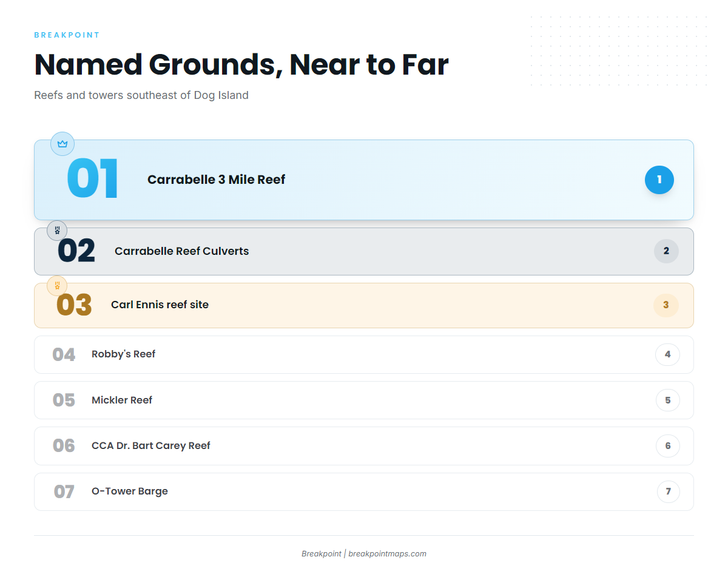The width and height of the screenshot is (728, 574).
Task: Click the orange circle badge numbered 3
Action: tap(666, 305)
